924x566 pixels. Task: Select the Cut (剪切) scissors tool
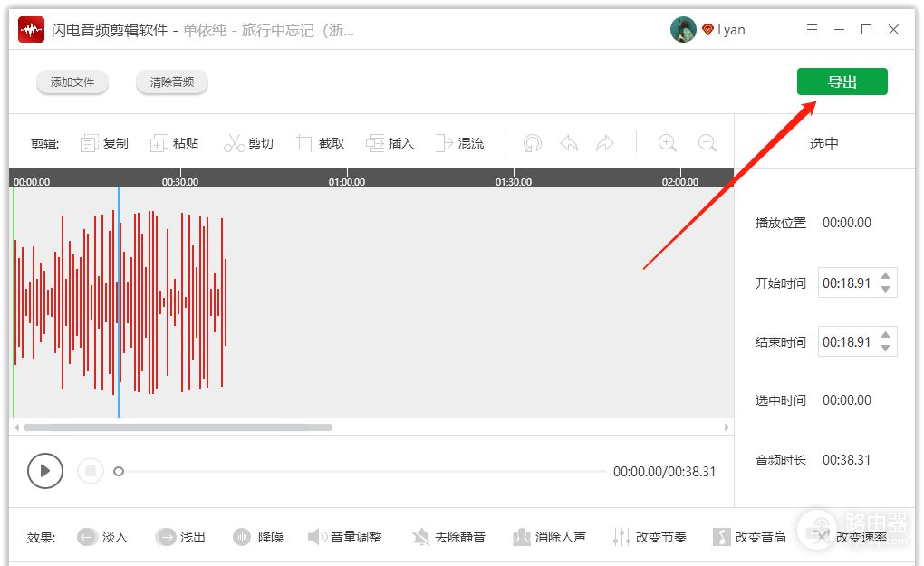click(249, 143)
